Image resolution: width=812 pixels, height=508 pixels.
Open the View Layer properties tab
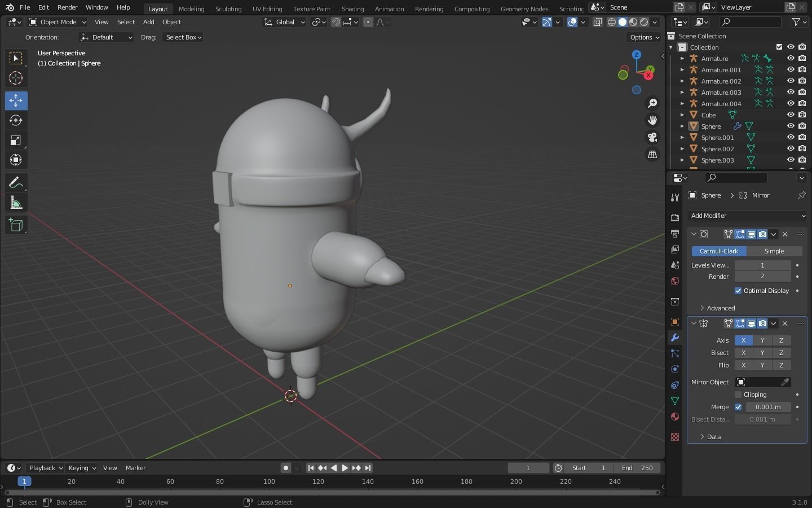point(674,249)
